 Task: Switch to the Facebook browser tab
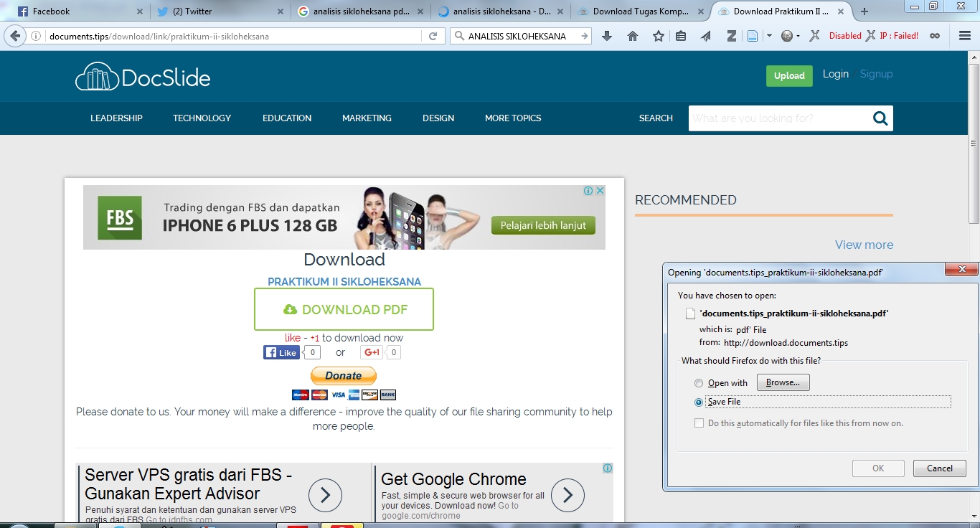pyautogui.click(x=72, y=11)
